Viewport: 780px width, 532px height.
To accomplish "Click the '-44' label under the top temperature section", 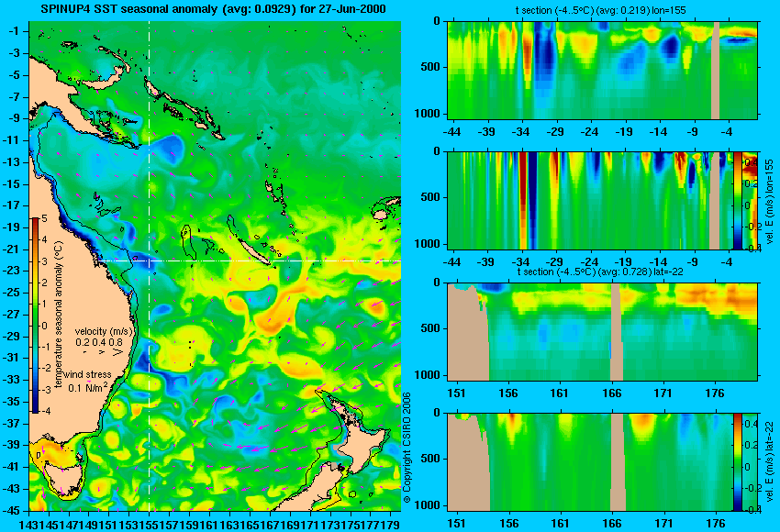I will (x=452, y=132).
